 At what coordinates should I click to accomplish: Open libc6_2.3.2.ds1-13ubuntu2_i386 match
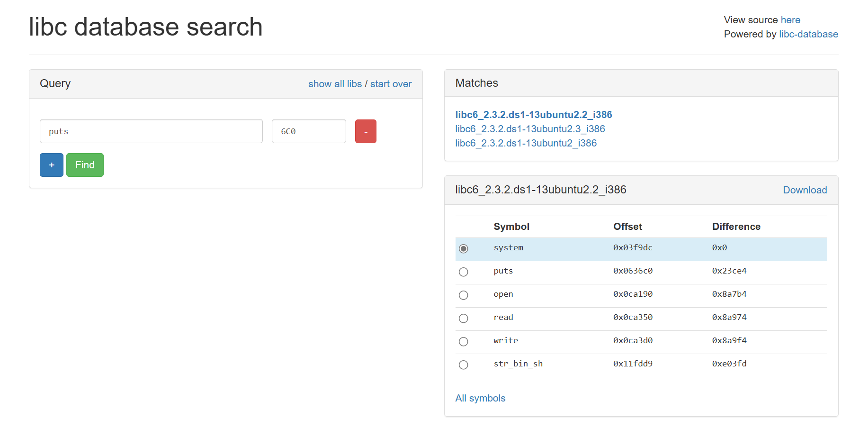(526, 143)
